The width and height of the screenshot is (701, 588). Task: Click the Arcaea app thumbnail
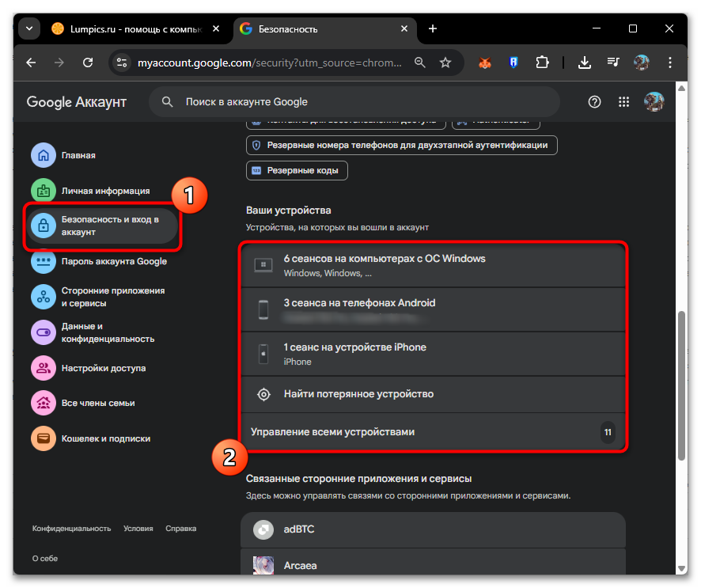263,565
